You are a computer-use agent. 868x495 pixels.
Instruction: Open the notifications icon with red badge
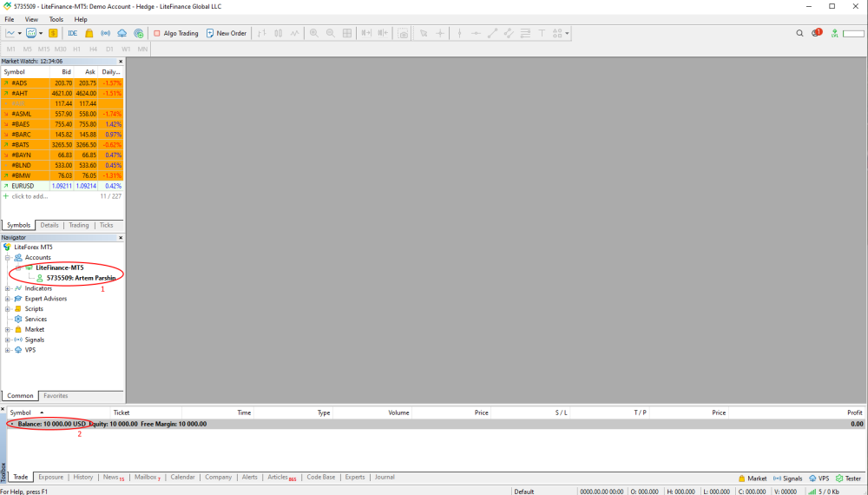click(817, 33)
